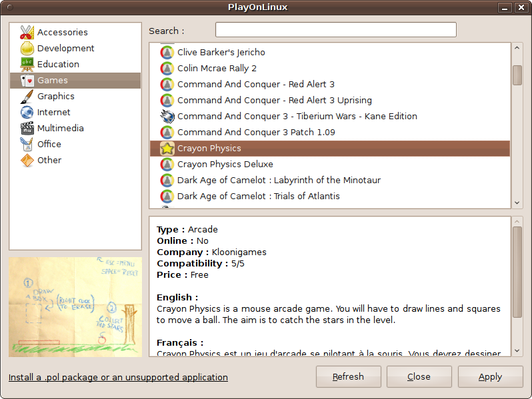This screenshot has width=532, height=399.
Task: Click icon beside Labyrinth of the Minotaur
Action: tap(167, 180)
